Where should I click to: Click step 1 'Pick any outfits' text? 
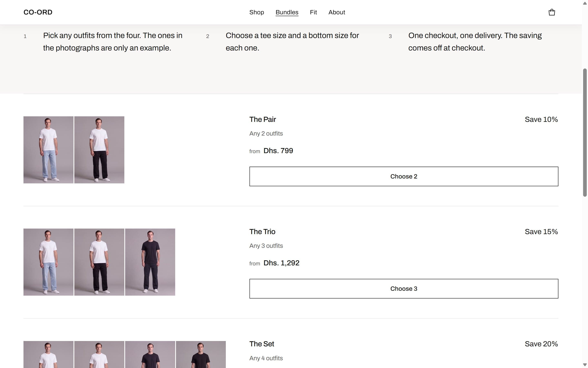(x=113, y=42)
